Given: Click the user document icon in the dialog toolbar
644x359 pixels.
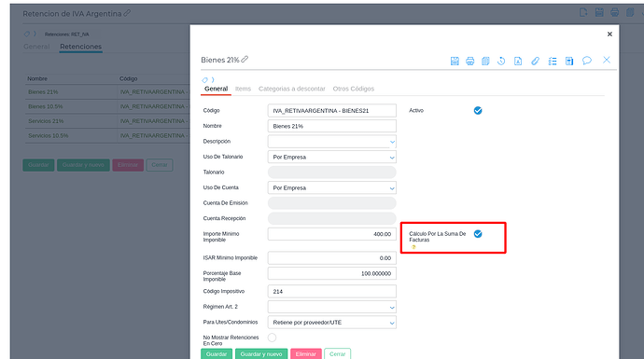Looking at the screenshot, I should coord(518,62).
